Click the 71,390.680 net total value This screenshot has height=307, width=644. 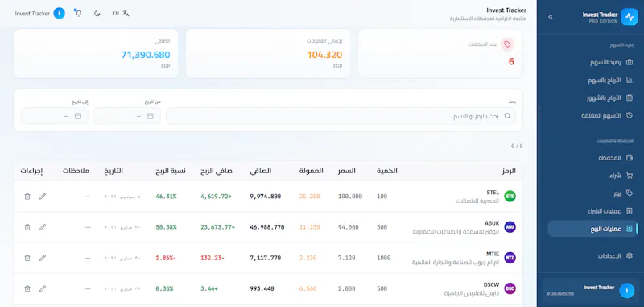tap(146, 55)
